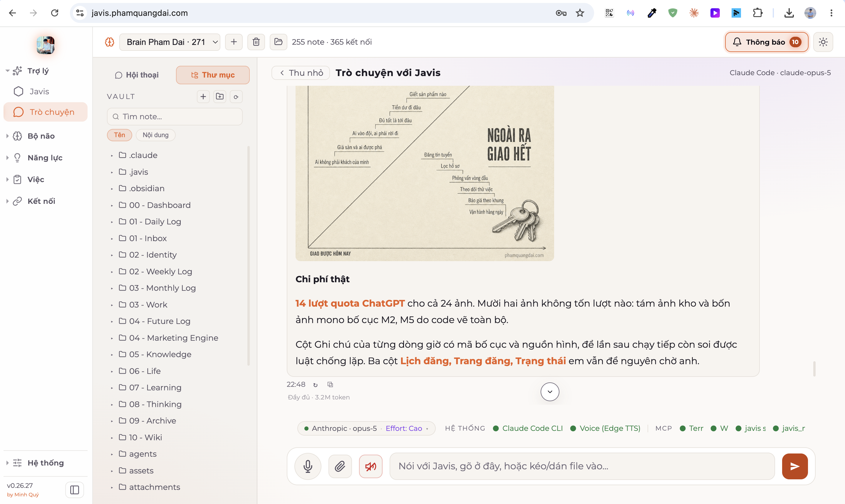845x504 pixels.
Task: Open the orange starburst Claude extension
Action: point(694,13)
